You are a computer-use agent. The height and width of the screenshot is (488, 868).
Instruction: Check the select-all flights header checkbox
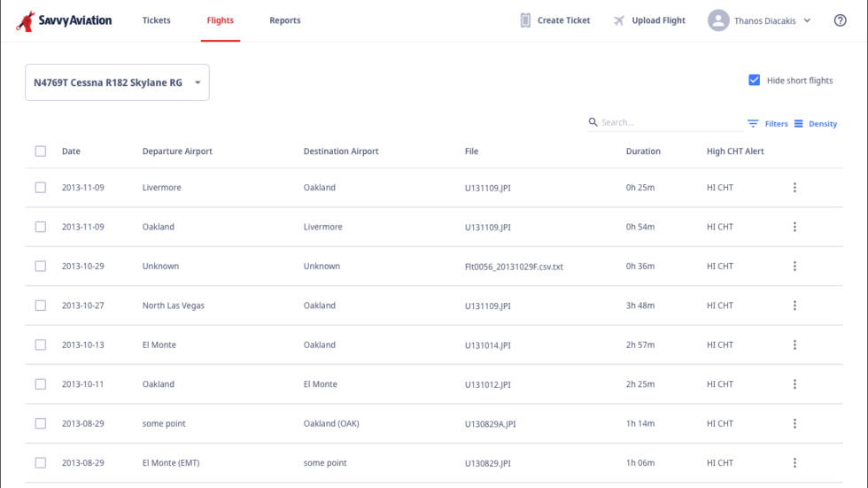tap(41, 151)
